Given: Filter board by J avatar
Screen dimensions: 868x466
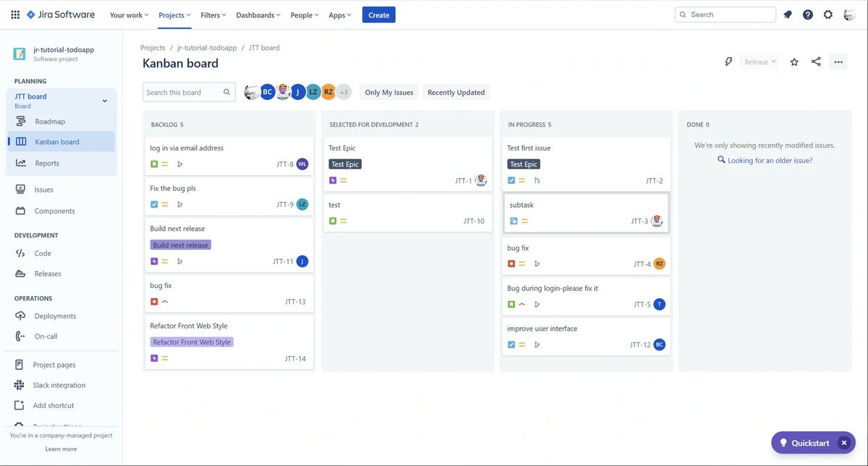Looking at the screenshot, I should [x=298, y=92].
